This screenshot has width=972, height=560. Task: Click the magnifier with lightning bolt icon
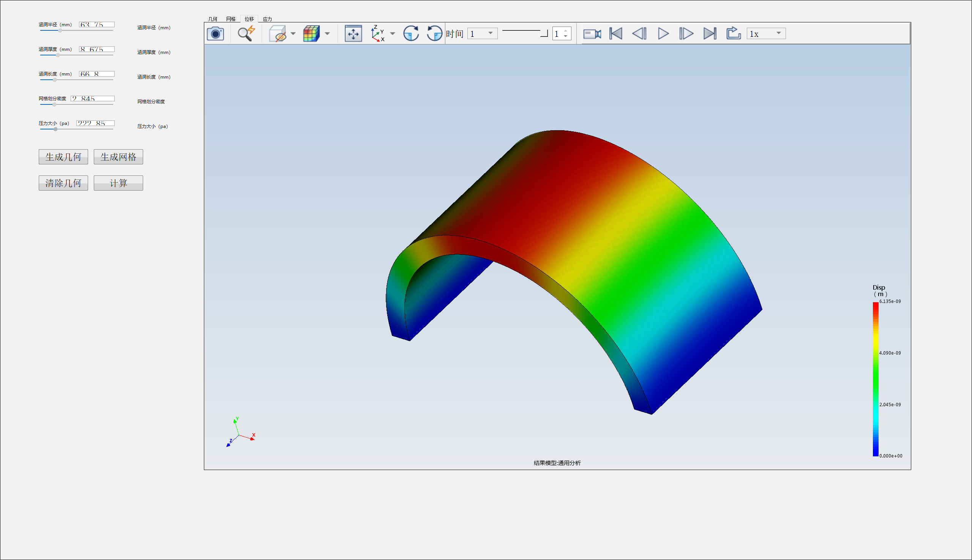246,33
